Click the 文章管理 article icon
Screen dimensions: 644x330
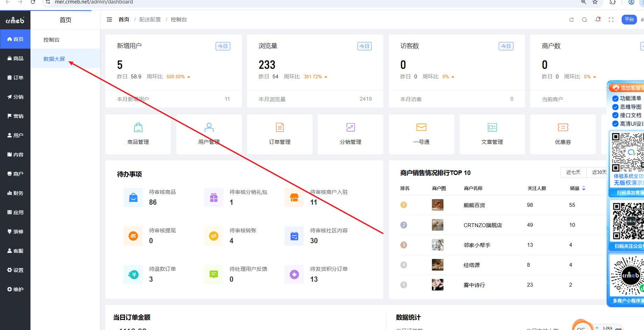click(492, 127)
